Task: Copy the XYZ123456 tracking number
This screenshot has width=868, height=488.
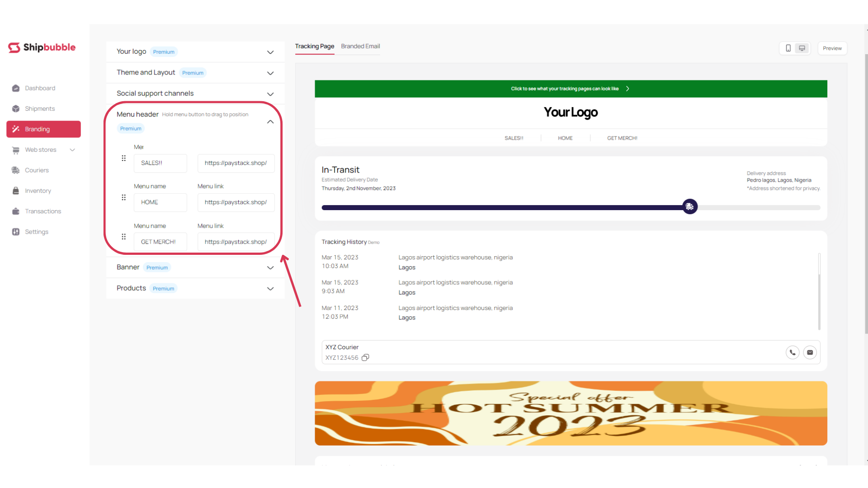Action: click(x=365, y=357)
